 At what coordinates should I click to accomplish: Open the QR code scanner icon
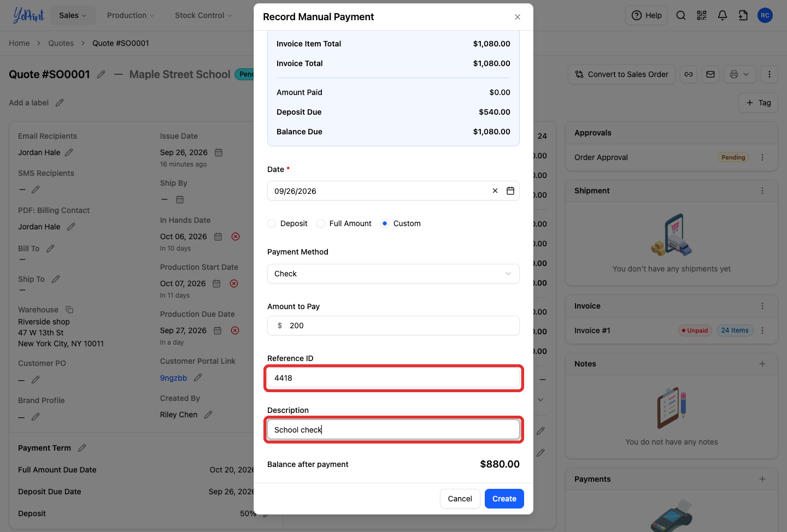click(x=702, y=15)
